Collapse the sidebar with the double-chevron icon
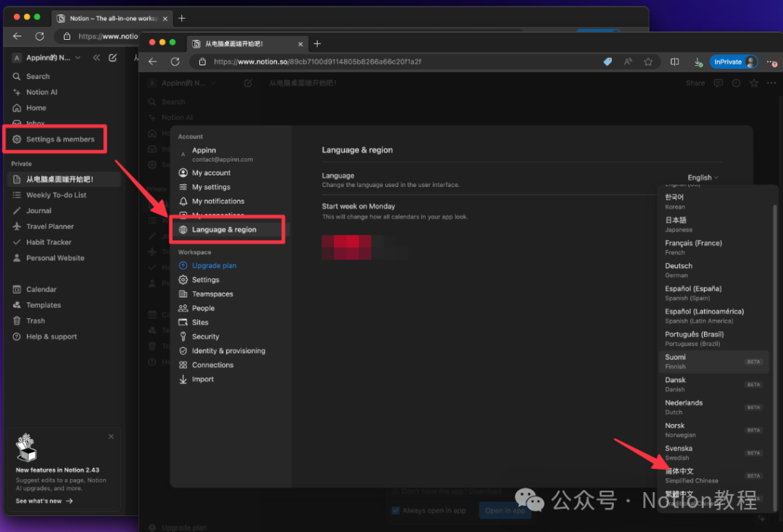 click(96, 58)
